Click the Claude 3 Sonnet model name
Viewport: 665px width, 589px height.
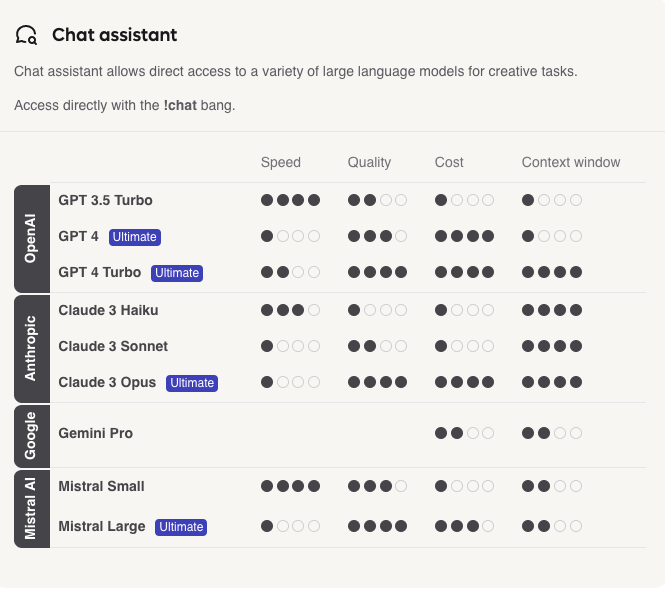(x=113, y=346)
